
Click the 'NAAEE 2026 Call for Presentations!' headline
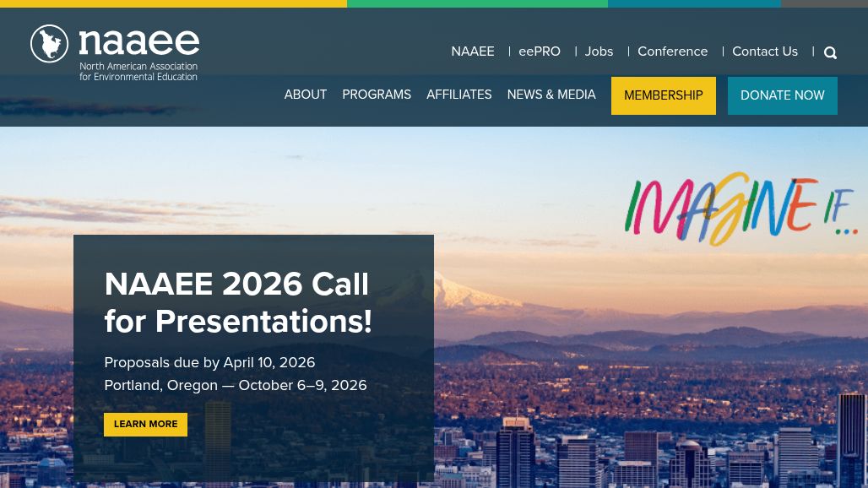pos(237,302)
